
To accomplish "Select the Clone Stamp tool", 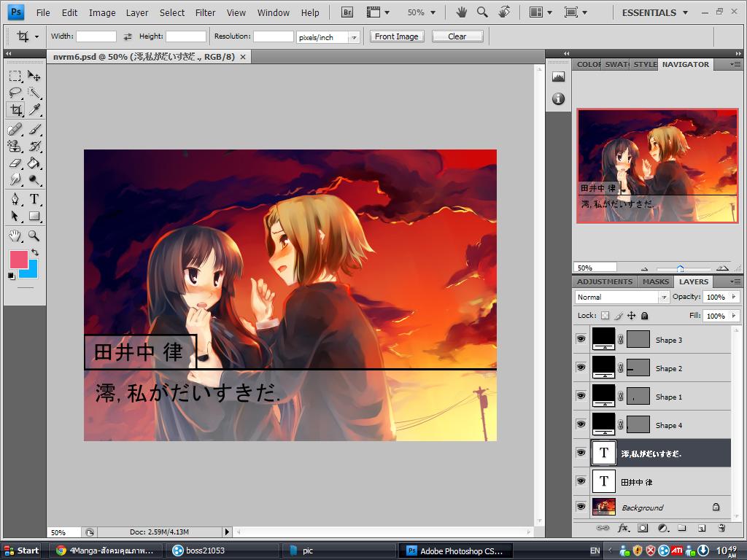I will click(15, 146).
